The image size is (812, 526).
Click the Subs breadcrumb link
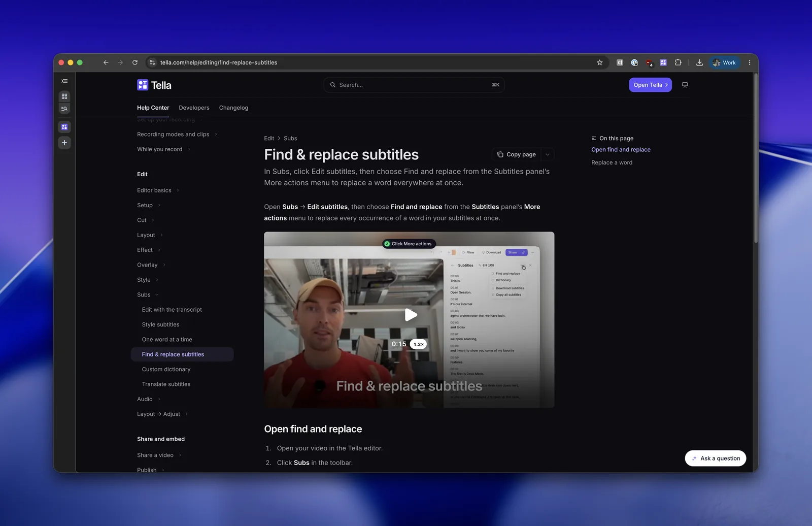[290, 138]
